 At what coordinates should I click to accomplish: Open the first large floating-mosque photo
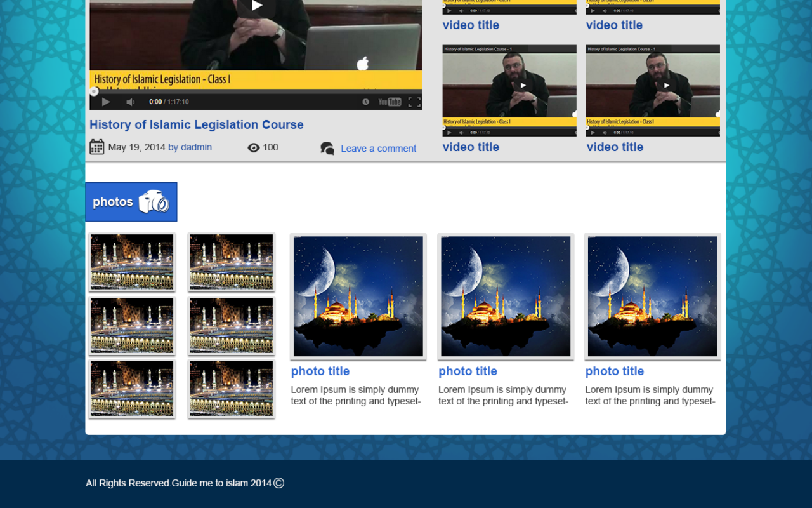point(358,297)
